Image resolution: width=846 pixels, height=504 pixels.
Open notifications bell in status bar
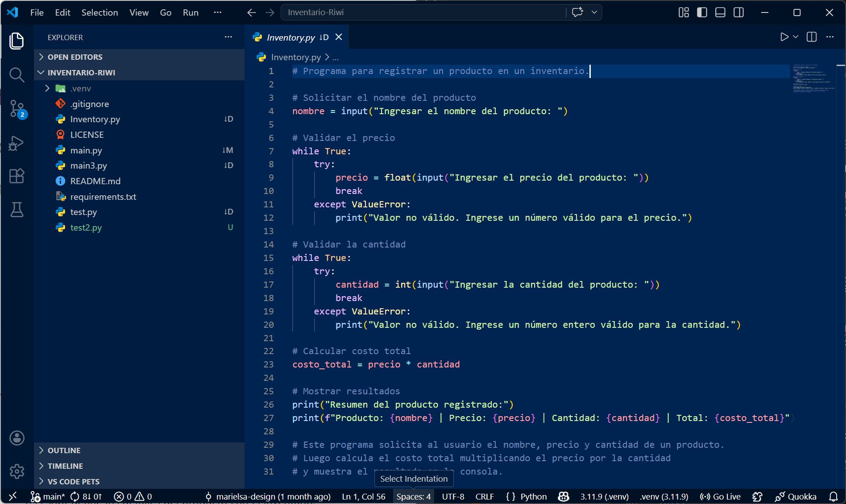tap(833, 496)
